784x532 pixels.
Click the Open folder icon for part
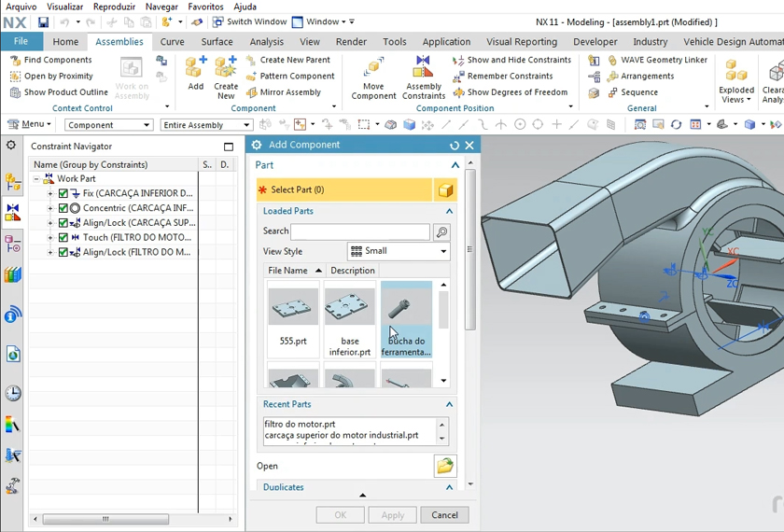point(444,466)
